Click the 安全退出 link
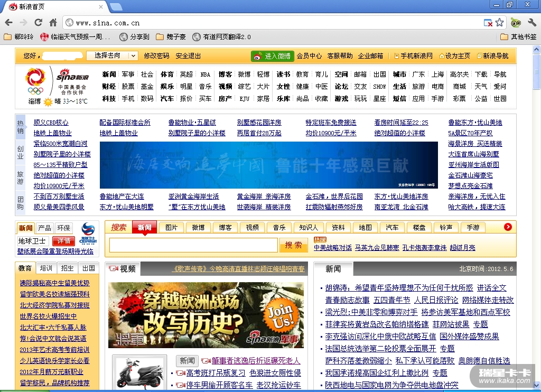The image size is (541, 392). click(x=189, y=56)
